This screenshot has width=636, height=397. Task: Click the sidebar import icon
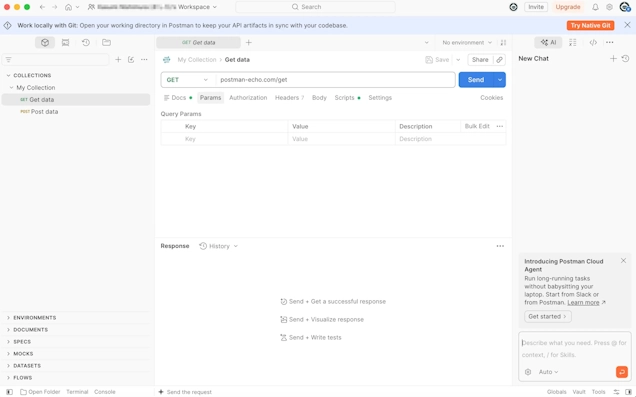(x=131, y=60)
